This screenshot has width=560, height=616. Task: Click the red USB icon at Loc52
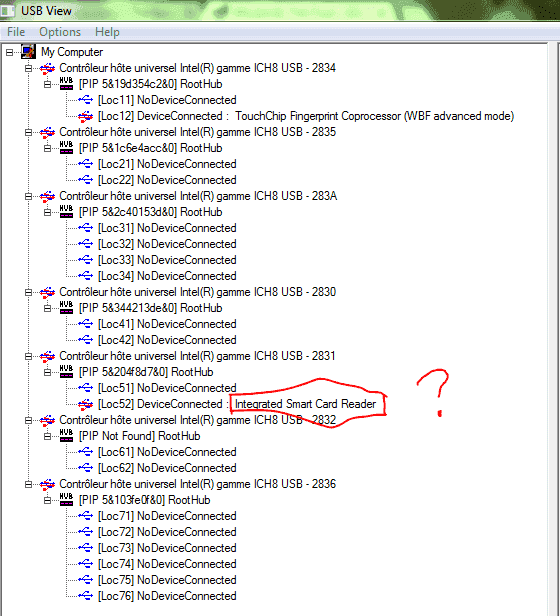(85, 404)
